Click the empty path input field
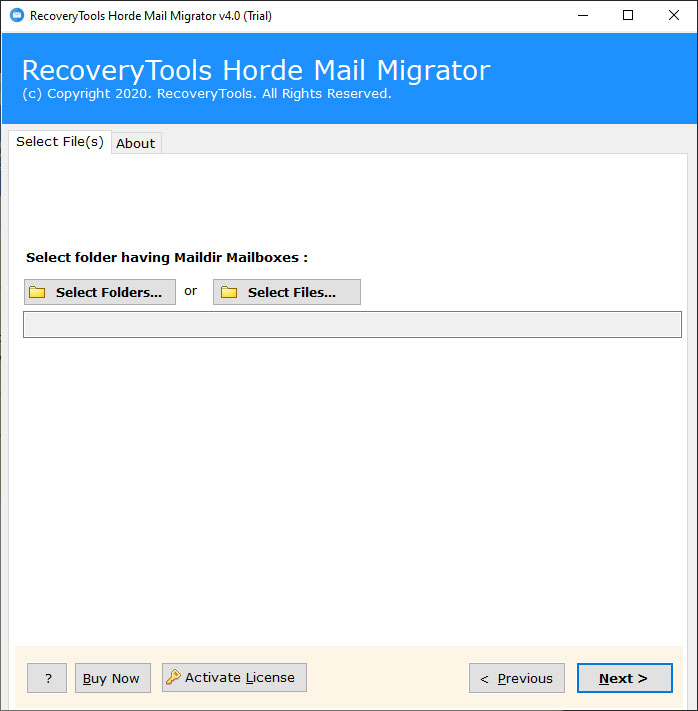The height and width of the screenshot is (711, 698). [x=352, y=325]
